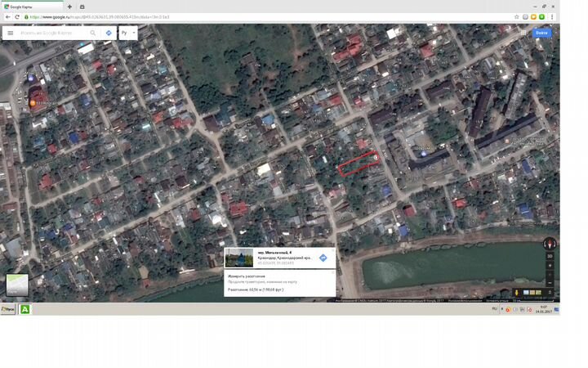Reset map orientation with the compass
Image resolution: width=588 pixels, height=368 pixels.
pyautogui.click(x=550, y=244)
